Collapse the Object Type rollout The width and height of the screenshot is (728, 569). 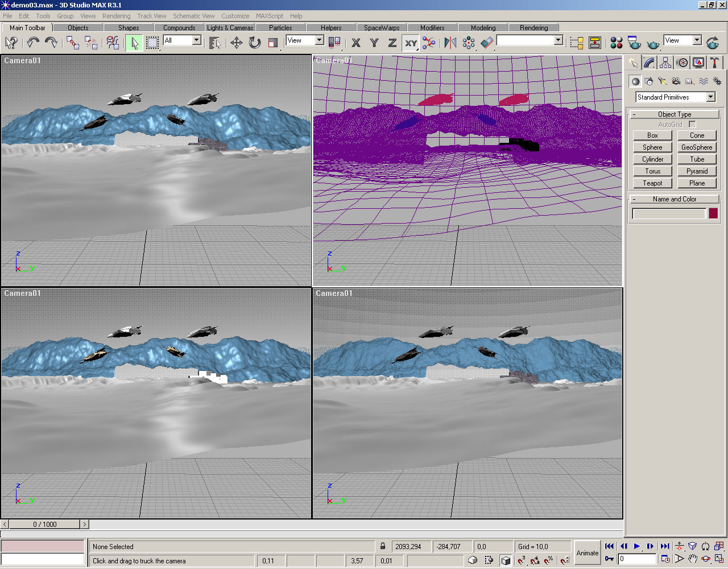click(x=675, y=114)
